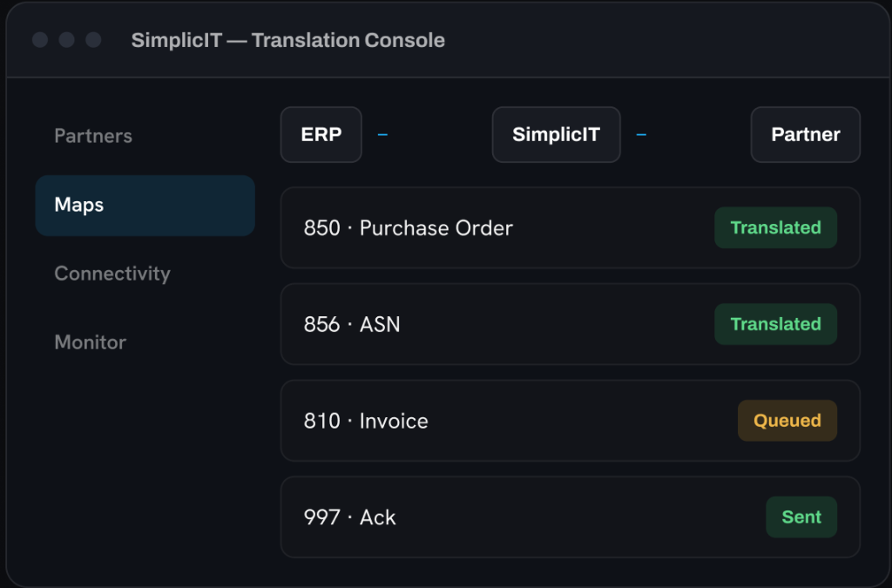Click the Sent badge on Ack
The height and width of the screenshot is (588, 892).
(801, 517)
